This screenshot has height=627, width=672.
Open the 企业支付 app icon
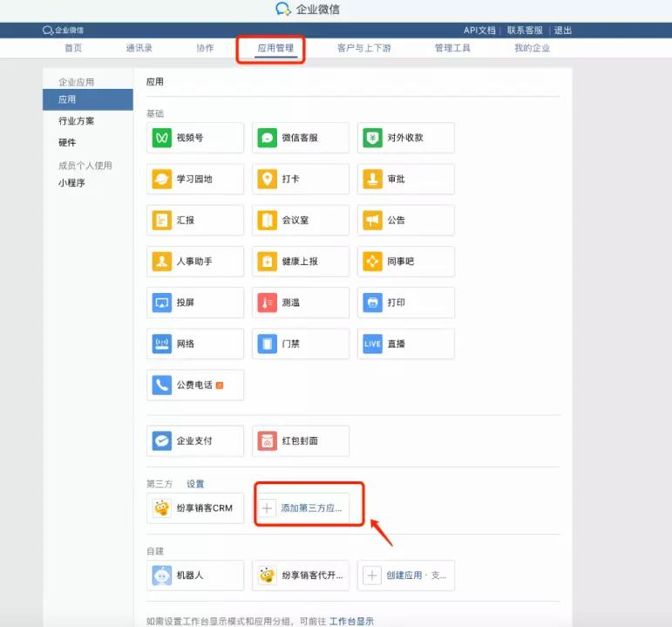pos(161,440)
